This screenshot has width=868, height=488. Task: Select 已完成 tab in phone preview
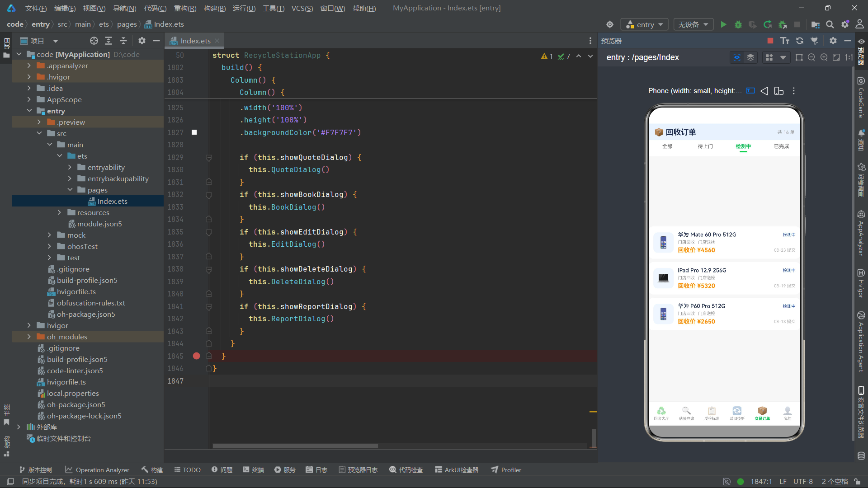781,146
